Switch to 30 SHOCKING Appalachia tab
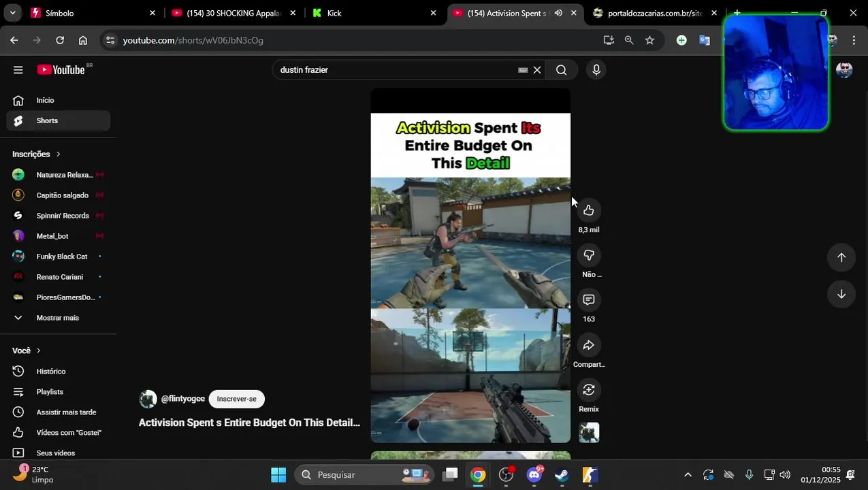Viewport: 868px width, 490px height. pos(234,13)
